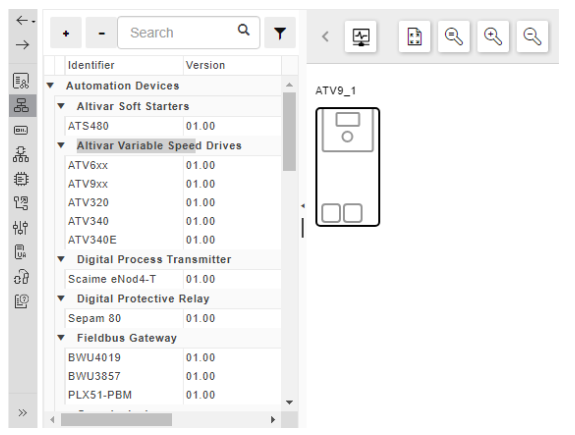Collapse the Automation Devices tree node
575x435 pixels.
point(50,85)
